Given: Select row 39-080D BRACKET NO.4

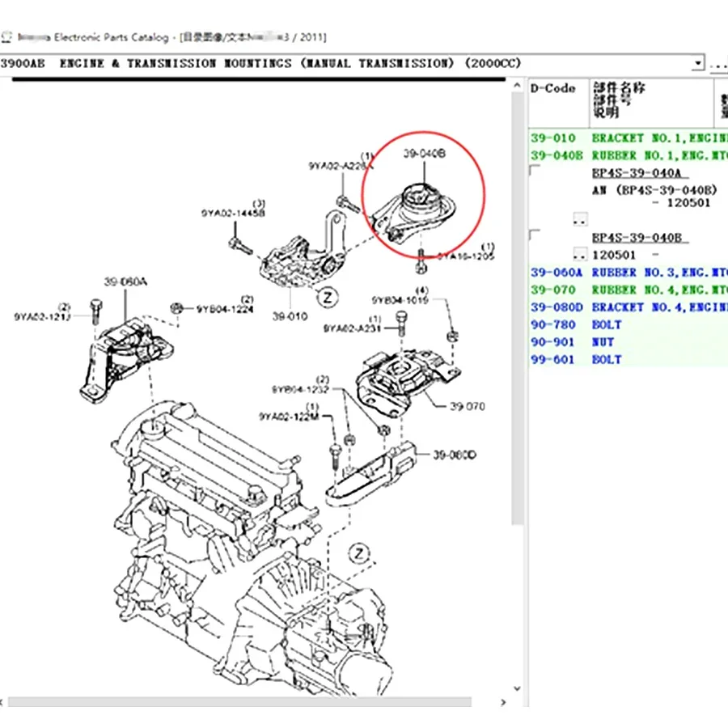Looking at the screenshot, I should [x=629, y=307].
